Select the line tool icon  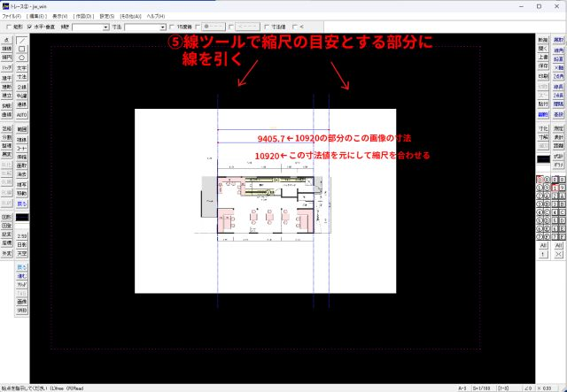click(22, 42)
